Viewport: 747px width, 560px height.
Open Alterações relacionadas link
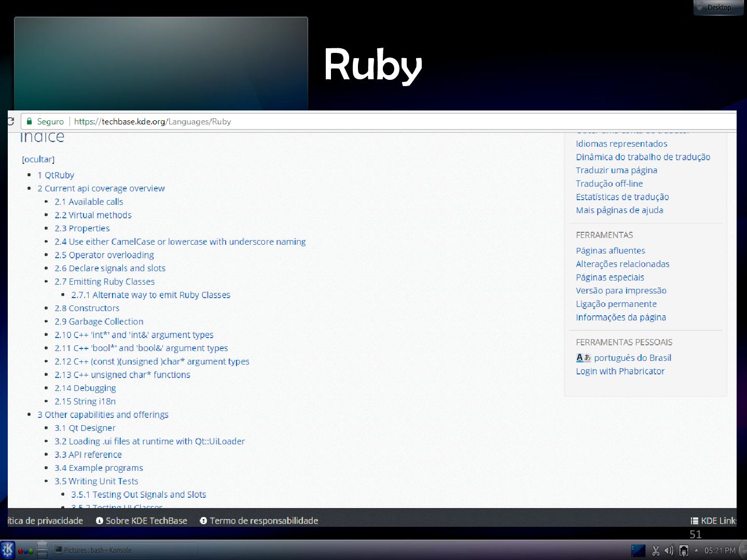click(622, 264)
